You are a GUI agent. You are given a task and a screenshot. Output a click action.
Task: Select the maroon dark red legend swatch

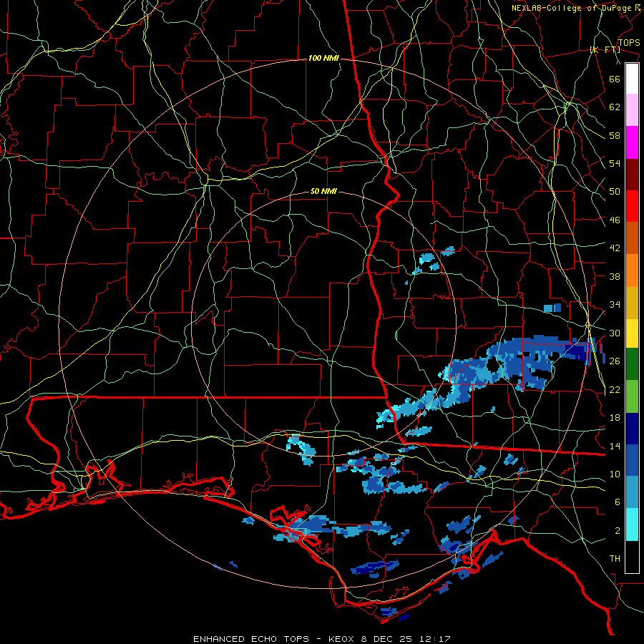(632, 175)
